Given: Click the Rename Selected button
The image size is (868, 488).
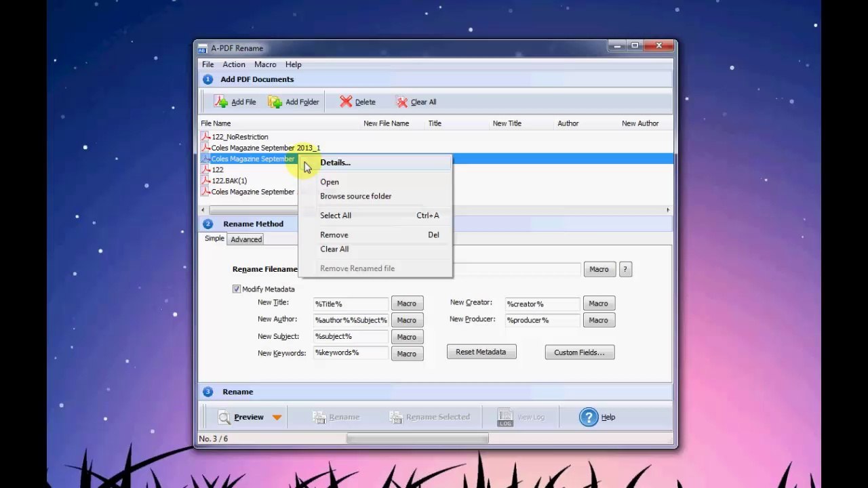Looking at the screenshot, I should coord(430,417).
